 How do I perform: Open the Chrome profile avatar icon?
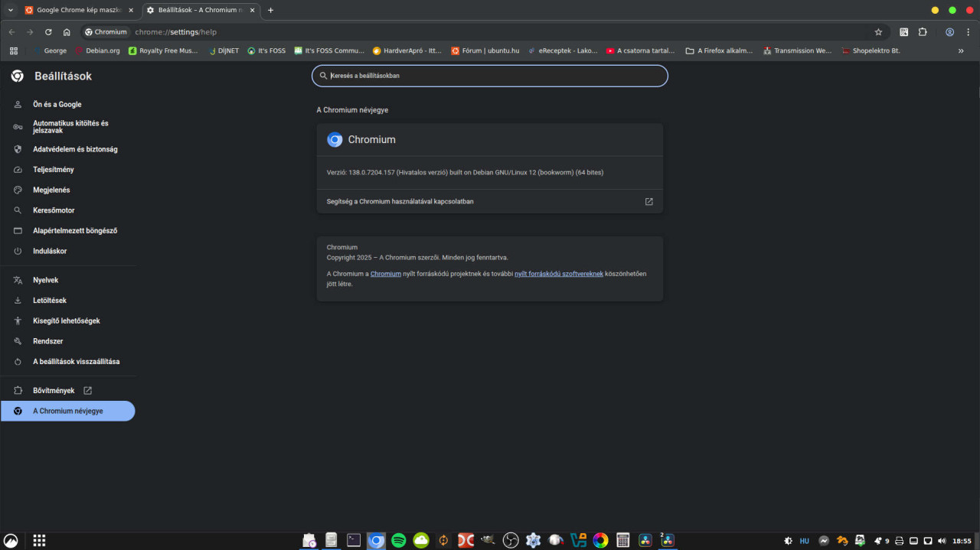[x=949, y=32]
